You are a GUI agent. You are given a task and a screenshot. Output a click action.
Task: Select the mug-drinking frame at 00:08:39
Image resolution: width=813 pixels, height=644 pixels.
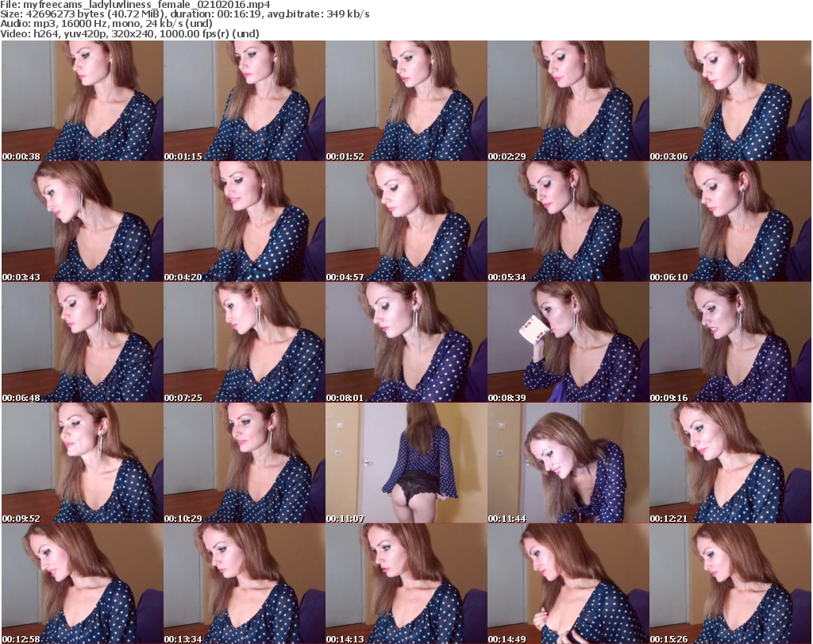[x=568, y=342]
